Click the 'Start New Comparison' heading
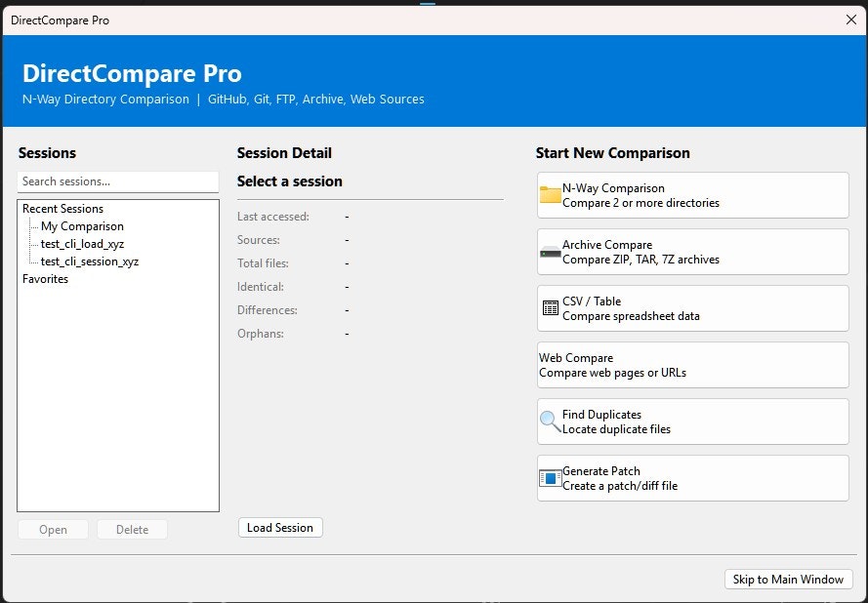Screen dimensions: 868x603 (x=613, y=153)
